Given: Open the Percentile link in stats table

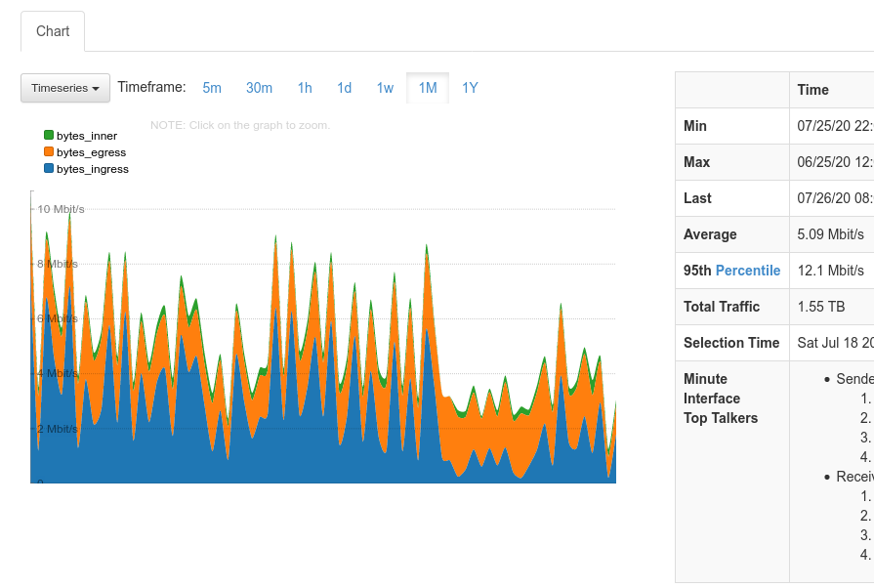Looking at the screenshot, I should coord(748,271).
